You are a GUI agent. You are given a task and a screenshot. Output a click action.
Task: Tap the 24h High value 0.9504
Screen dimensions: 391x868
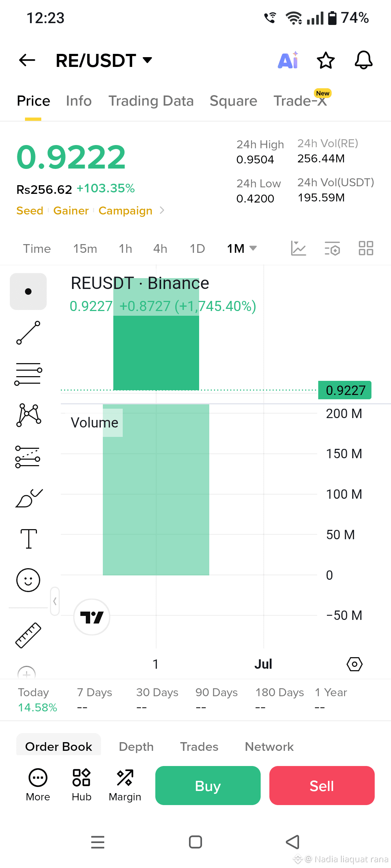click(255, 159)
